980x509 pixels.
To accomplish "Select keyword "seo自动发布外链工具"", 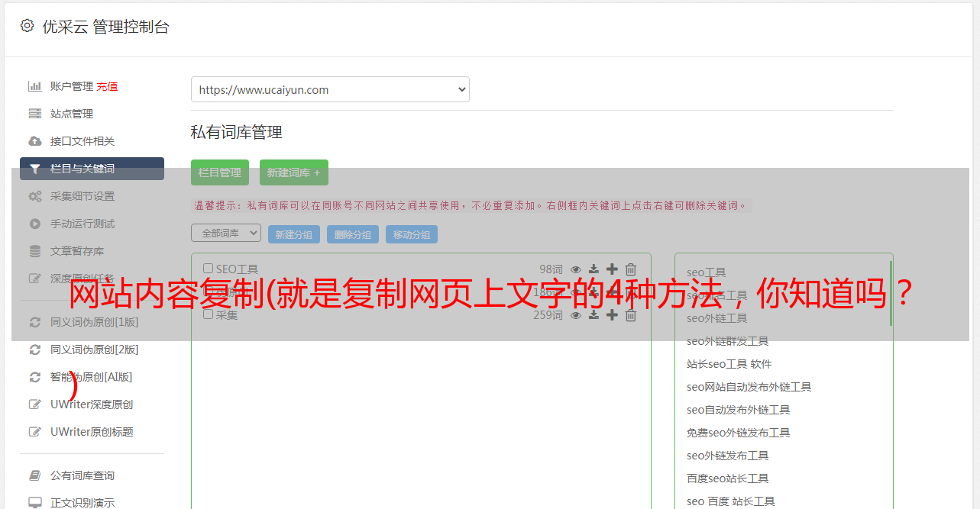I will pos(739,410).
